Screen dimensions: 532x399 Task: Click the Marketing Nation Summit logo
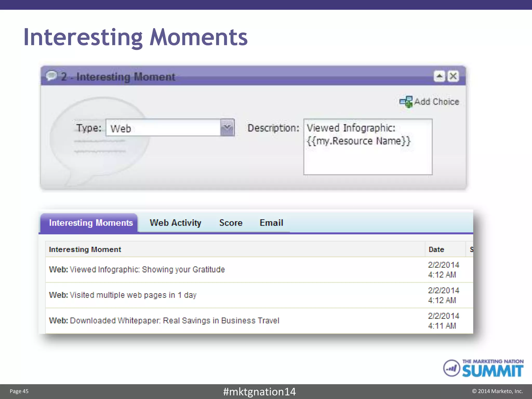(483, 368)
